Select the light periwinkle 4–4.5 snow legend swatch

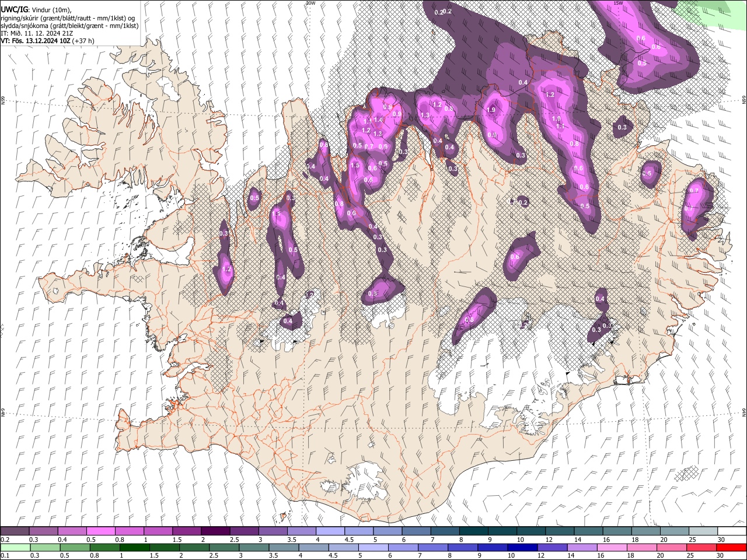click(330, 531)
